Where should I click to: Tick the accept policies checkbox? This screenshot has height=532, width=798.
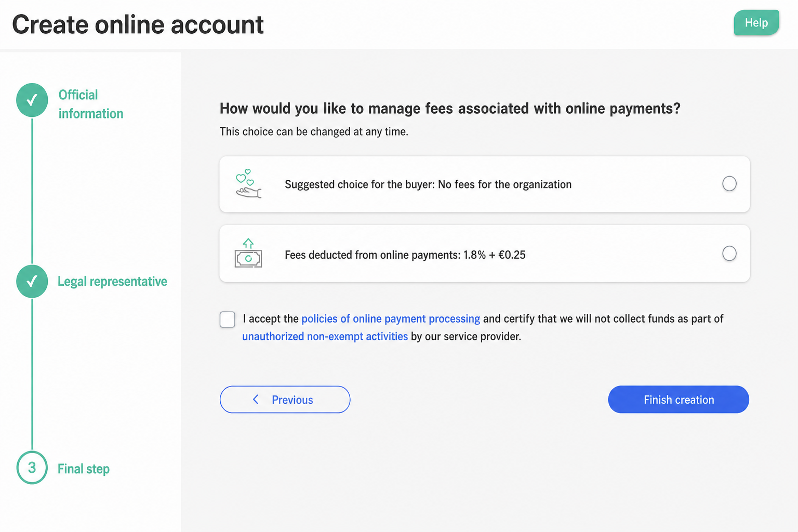(x=228, y=320)
